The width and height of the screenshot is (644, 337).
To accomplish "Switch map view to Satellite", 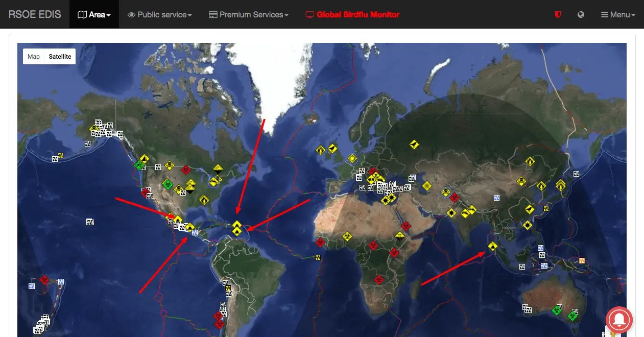I will click(x=60, y=57).
